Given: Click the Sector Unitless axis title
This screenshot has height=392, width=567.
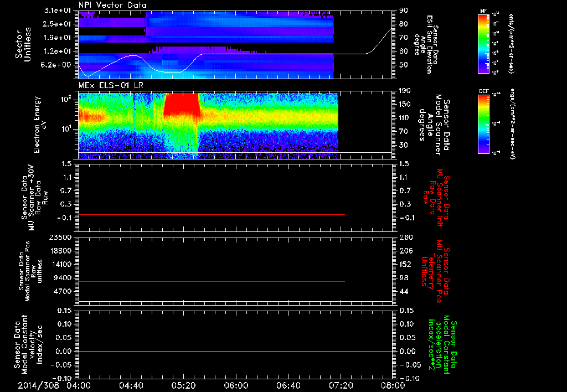Looking at the screenshot, I should click(23, 44).
